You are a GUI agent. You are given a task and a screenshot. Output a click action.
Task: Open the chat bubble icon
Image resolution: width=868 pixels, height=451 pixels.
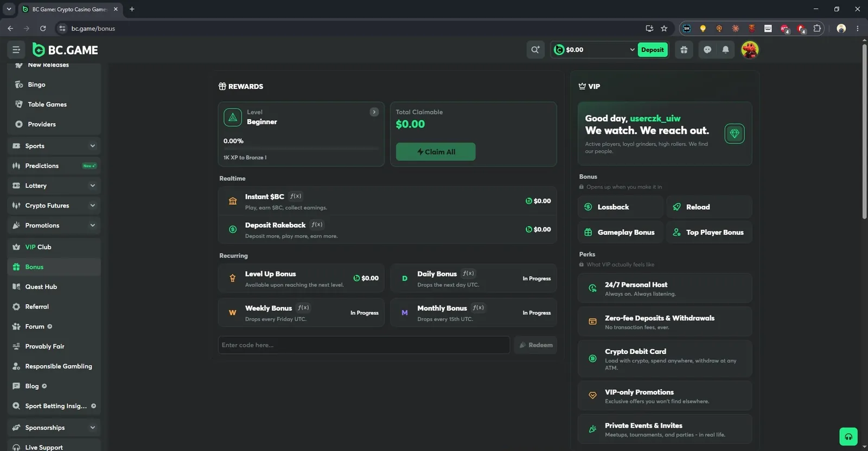pos(707,50)
